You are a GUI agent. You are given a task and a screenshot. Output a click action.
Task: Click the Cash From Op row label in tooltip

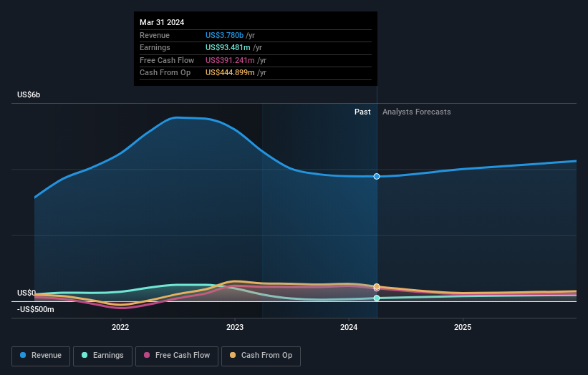point(165,73)
